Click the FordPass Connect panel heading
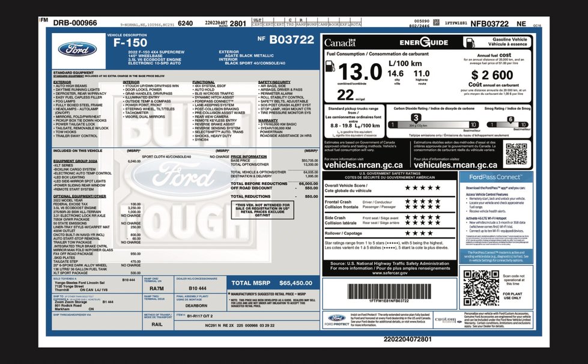The image size is (588, 364). 496,177
